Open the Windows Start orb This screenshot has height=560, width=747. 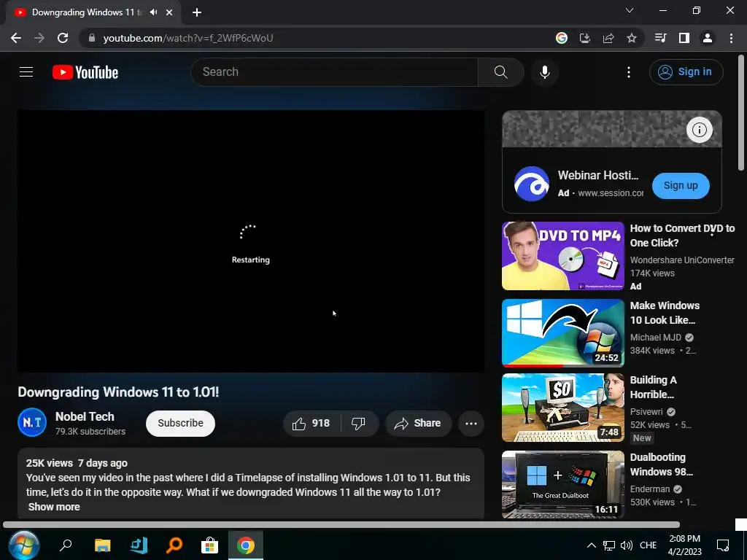[23, 545]
